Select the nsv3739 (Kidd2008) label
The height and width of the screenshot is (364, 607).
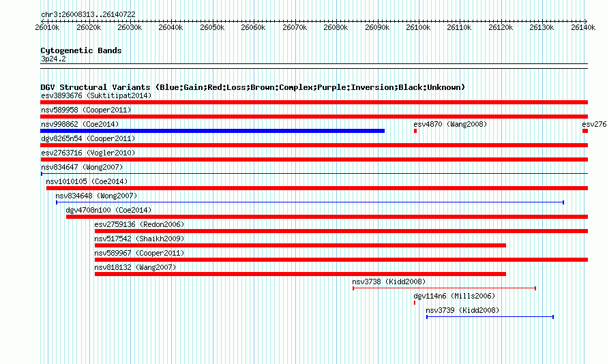(462, 310)
